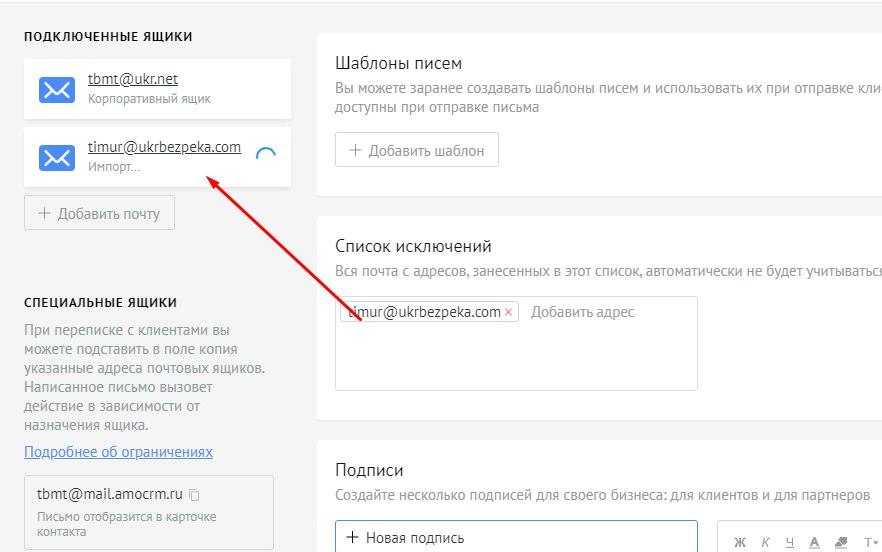Toggle underline (Ч) in the signature editor
The image size is (882, 552).
[x=790, y=542]
